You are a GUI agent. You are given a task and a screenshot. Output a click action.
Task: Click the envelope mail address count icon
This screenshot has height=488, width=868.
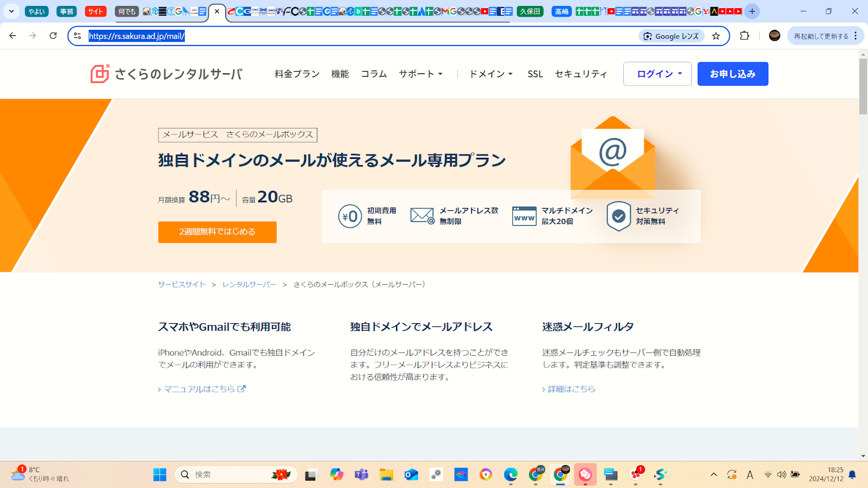pos(423,216)
